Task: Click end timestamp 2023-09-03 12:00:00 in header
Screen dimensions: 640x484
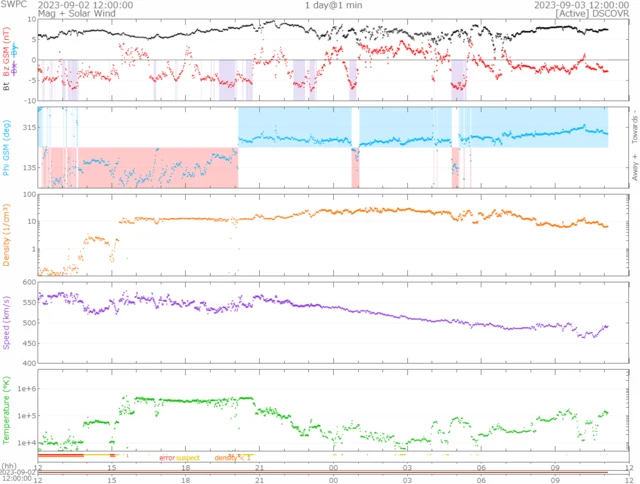Action: coord(582,5)
